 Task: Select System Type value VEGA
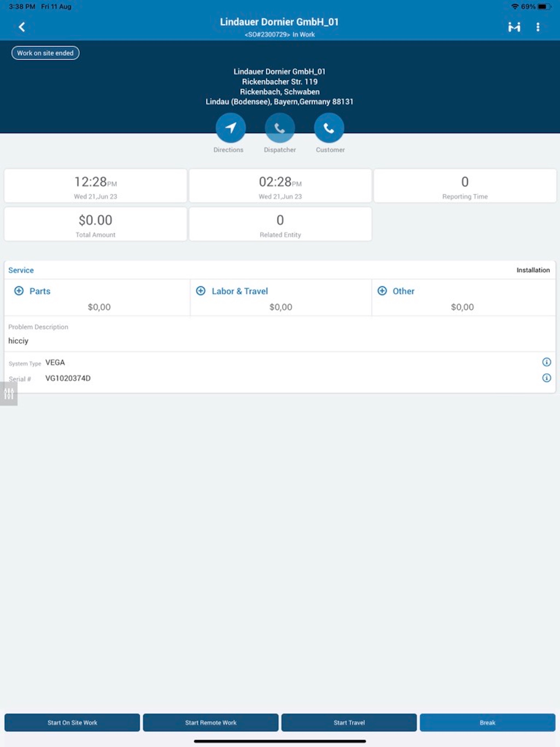(55, 362)
